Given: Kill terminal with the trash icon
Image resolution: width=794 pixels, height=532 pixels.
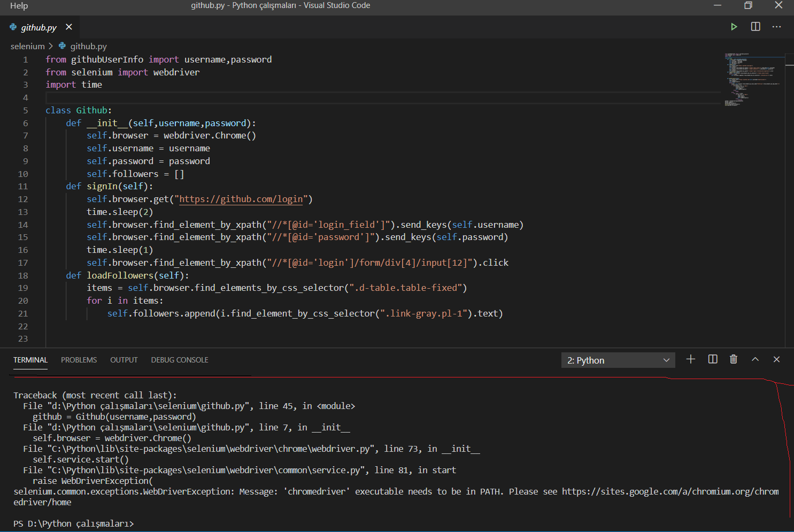Looking at the screenshot, I should click(x=734, y=359).
